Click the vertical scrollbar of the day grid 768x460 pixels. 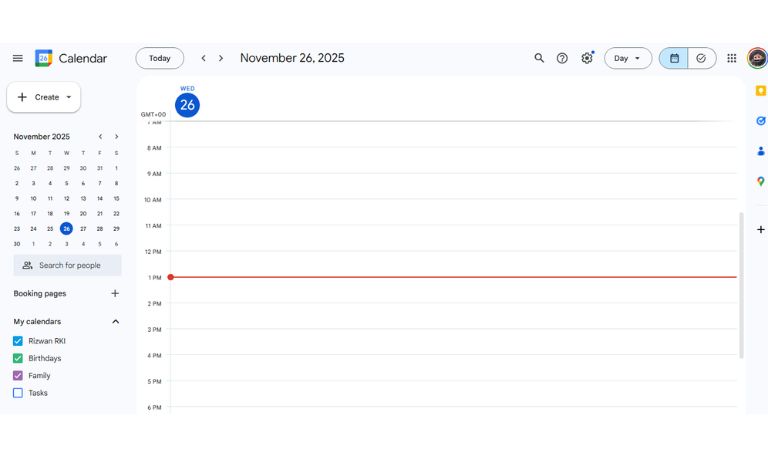click(741, 285)
